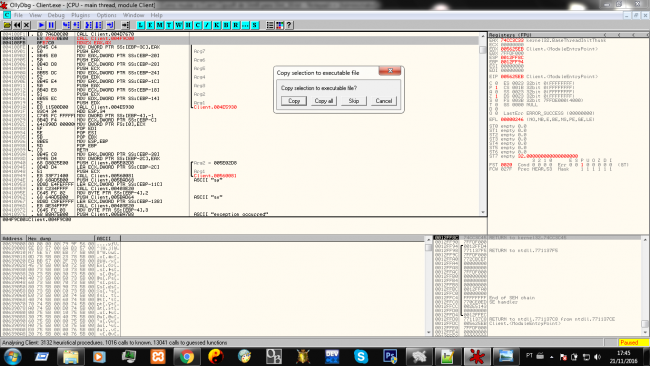Open Chrome from taskbar

(186, 356)
